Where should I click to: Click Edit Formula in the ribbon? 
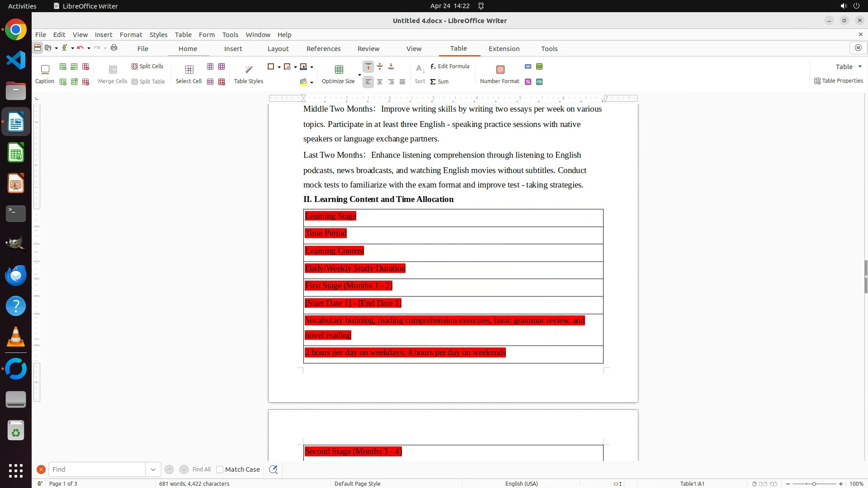[450, 66]
